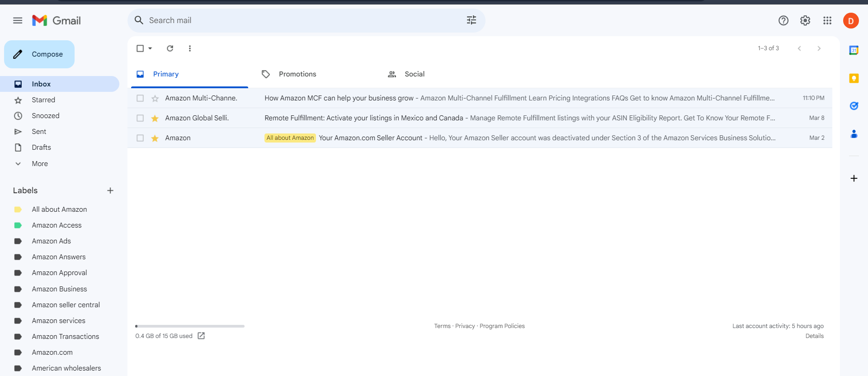Select the Amazon Multi-Channel email checkbox
The width and height of the screenshot is (868, 376).
point(140,98)
